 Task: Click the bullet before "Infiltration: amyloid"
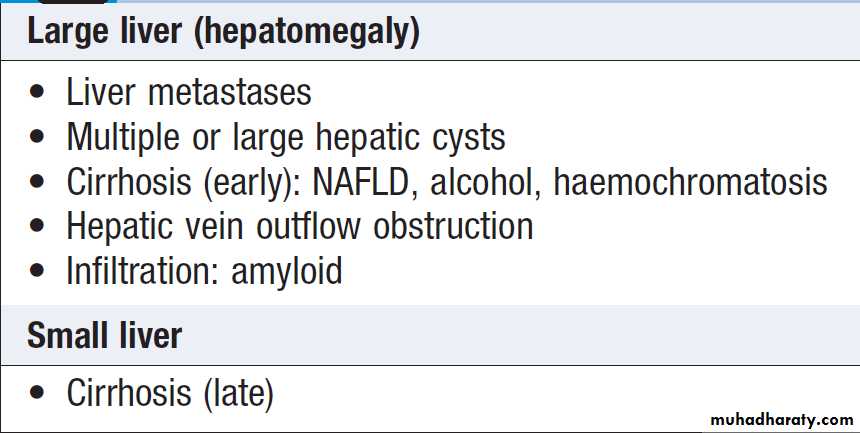38,272
